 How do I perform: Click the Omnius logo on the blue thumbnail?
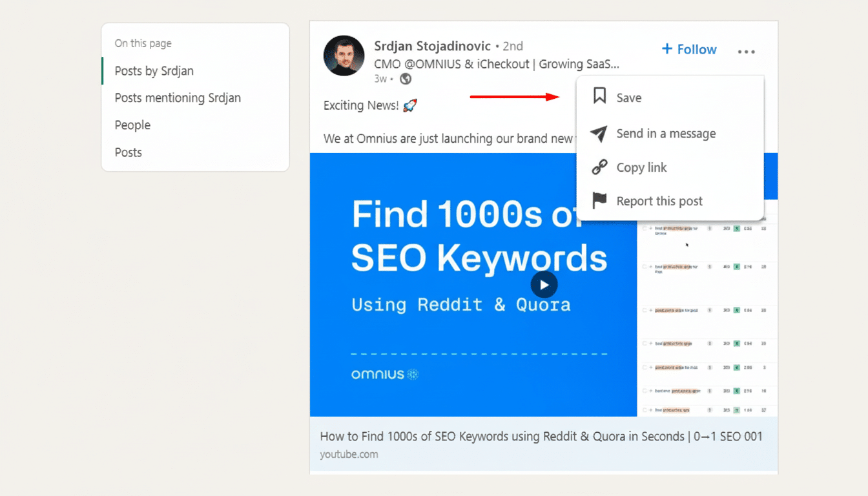[x=385, y=374]
